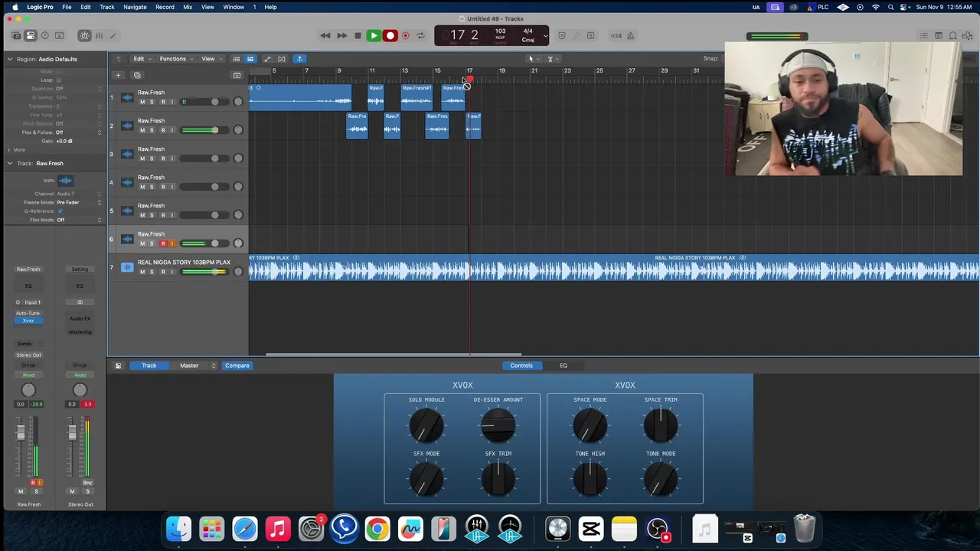The image size is (980, 551).
Task: Switch to the Track tab in Smart Controls
Action: (x=149, y=366)
